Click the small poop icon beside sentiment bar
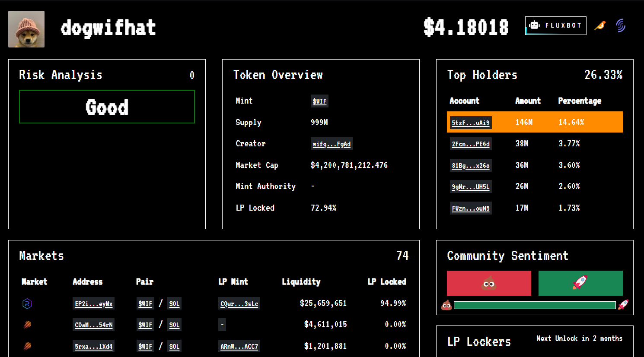Screen dimensions: 644x357 (x=446, y=305)
